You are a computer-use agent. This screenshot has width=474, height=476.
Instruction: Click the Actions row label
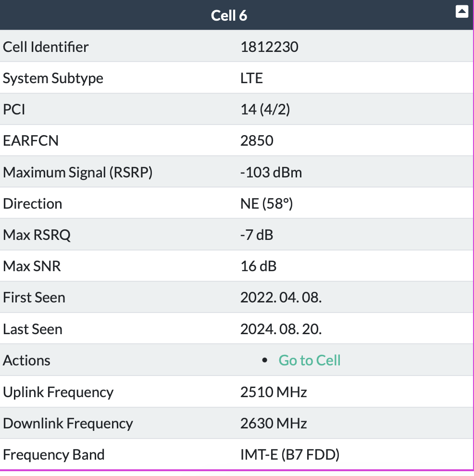[27, 360]
